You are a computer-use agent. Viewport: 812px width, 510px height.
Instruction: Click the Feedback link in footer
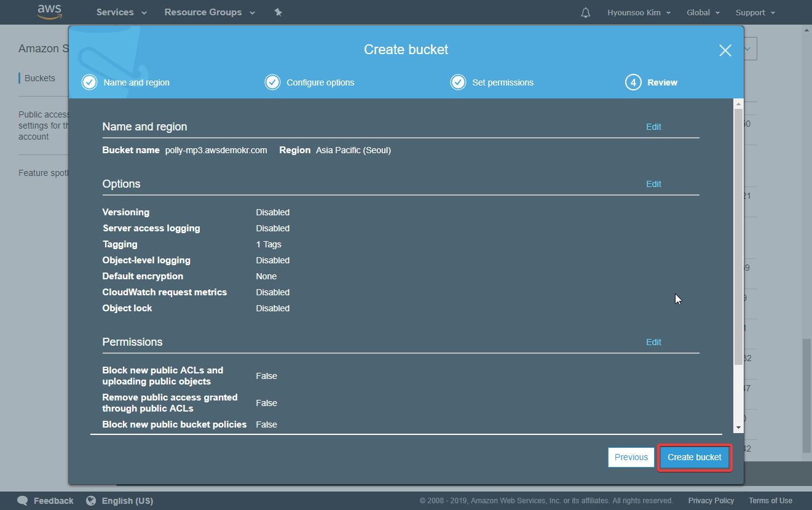[x=53, y=501]
